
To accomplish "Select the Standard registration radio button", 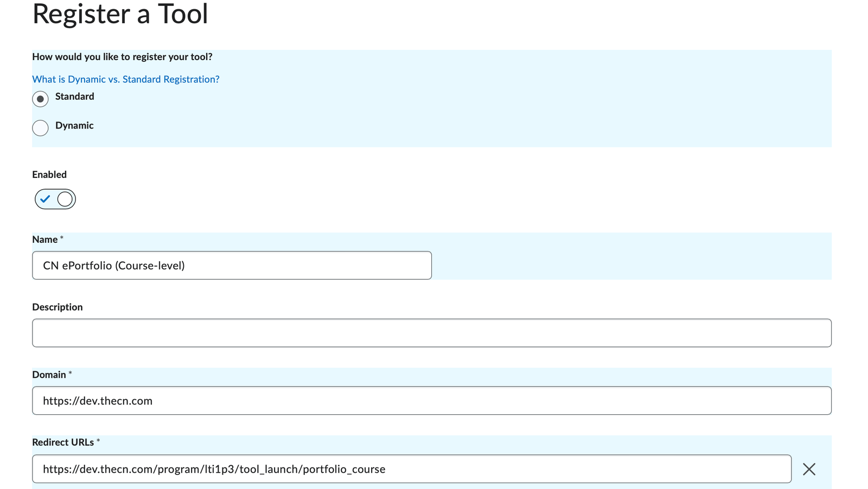I will pyautogui.click(x=40, y=99).
